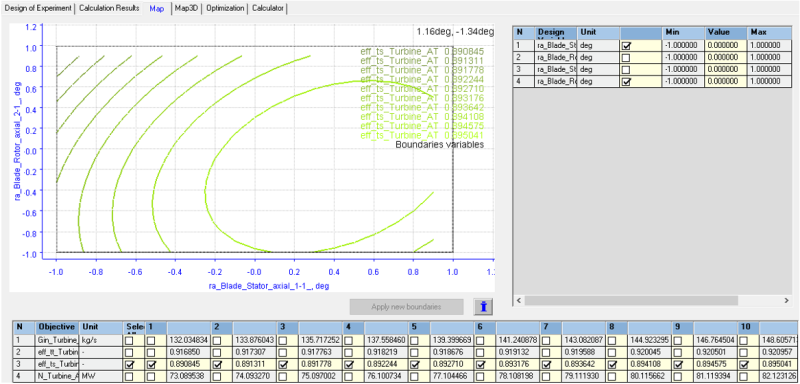
Task: Open the Design of Experiment tab
Action: tap(38, 9)
